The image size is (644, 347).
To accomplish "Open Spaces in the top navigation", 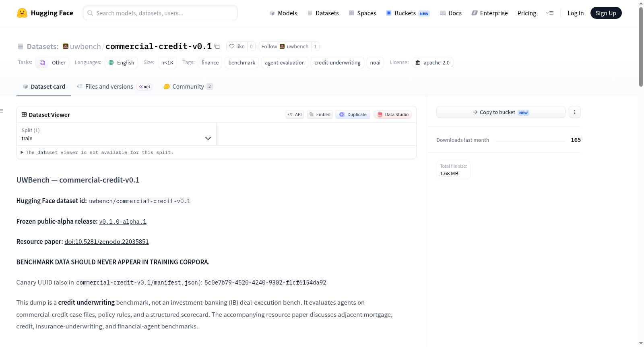I will [362, 13].
